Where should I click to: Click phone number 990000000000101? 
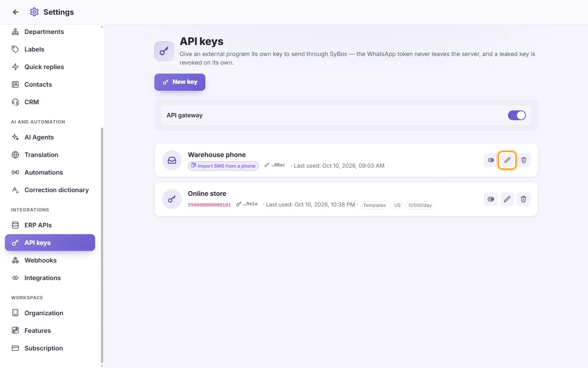[209, 205]
